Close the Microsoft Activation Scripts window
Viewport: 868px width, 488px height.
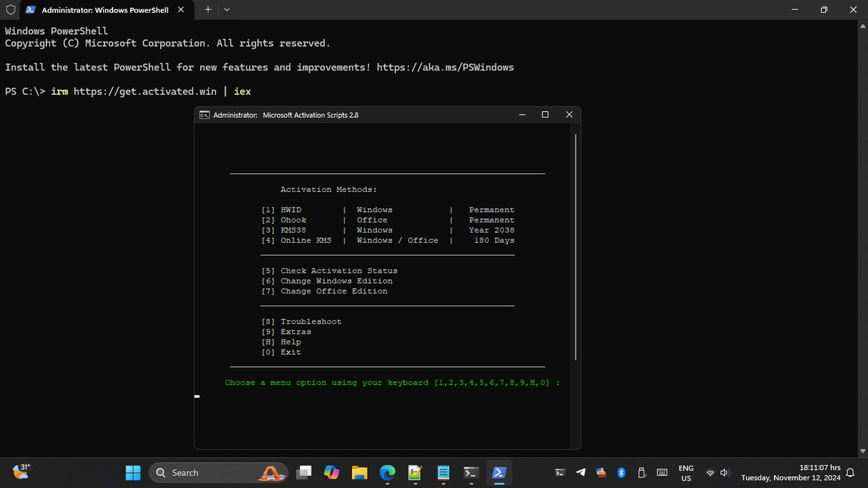click(x=569, y=115)
